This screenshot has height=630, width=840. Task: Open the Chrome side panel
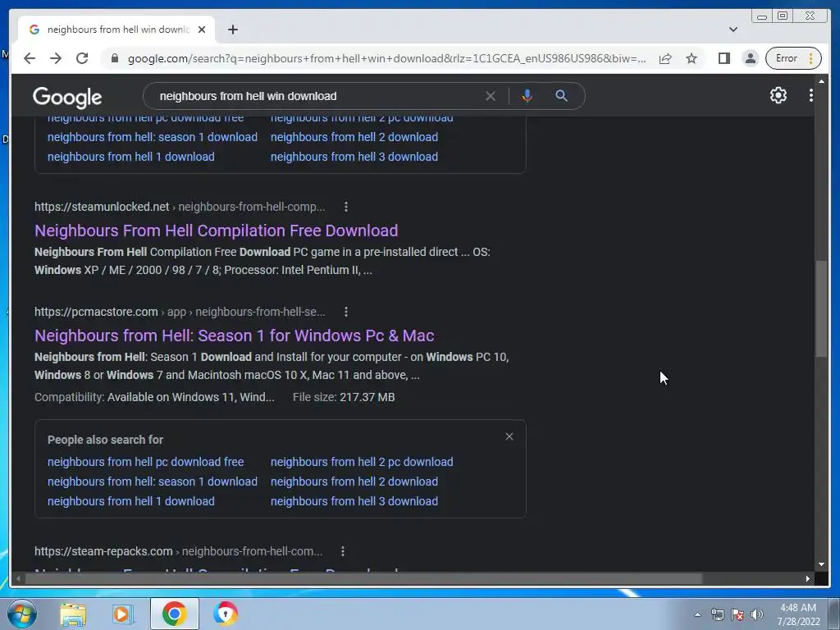point(724,58)
